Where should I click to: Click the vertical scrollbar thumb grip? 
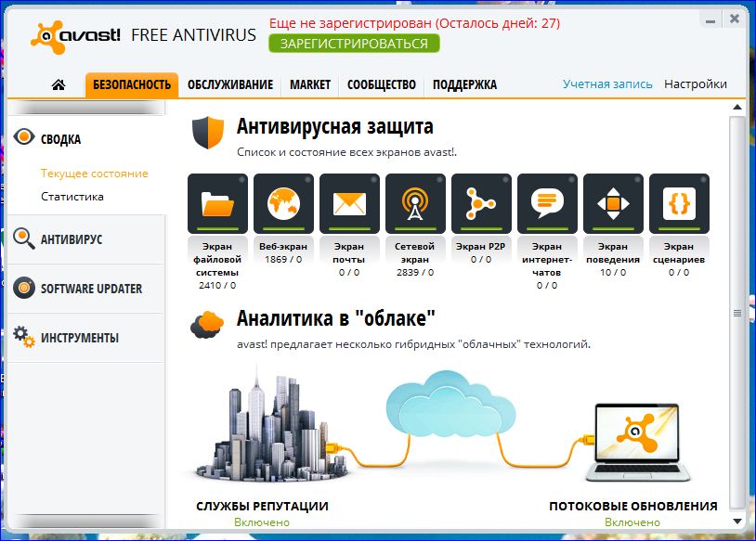[x=737, y=313]
